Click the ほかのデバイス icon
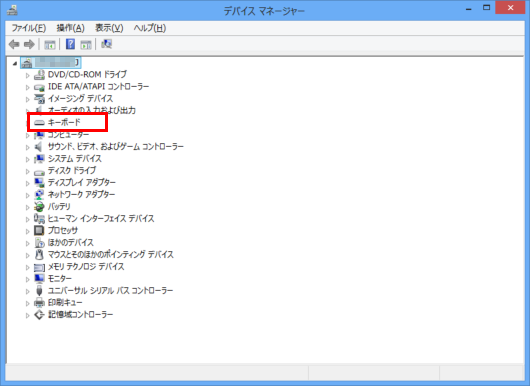 [x=39, y=243]
